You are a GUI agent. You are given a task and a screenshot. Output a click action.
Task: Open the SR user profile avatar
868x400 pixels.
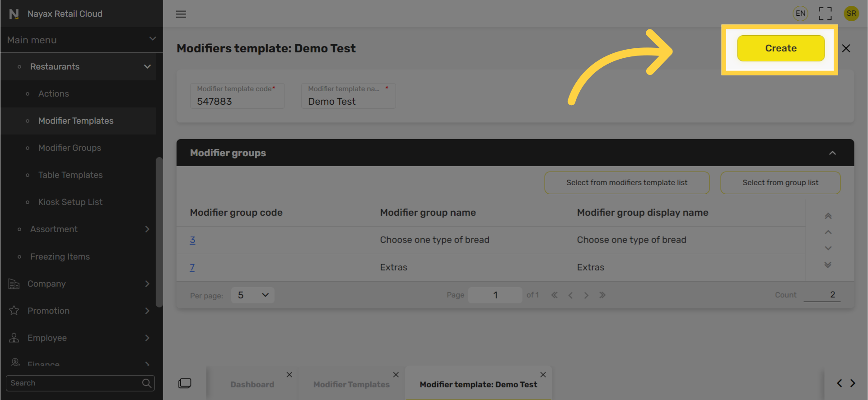click(x=851, y=14)
